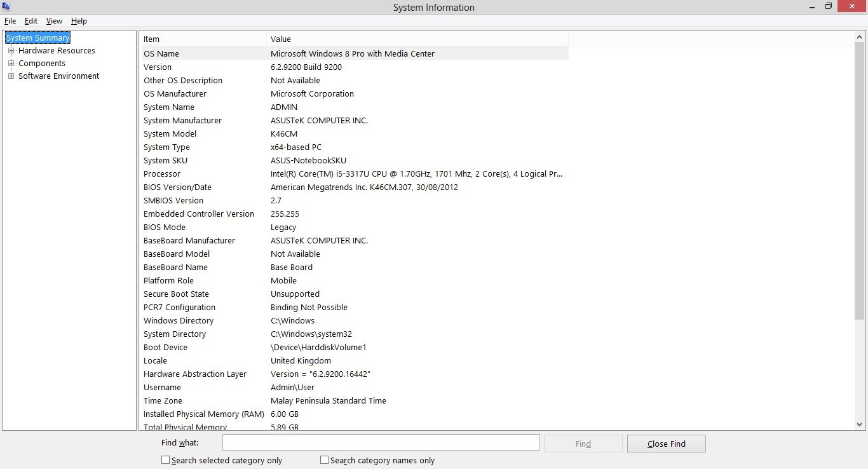Image resolution: width=868 pixels, height=469 pixels.
Task: Select the OS Manufacturer row
Action: tap(354, 94)
